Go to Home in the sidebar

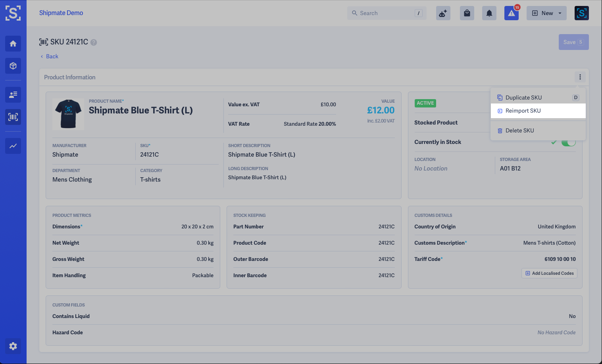coord(13,44)
